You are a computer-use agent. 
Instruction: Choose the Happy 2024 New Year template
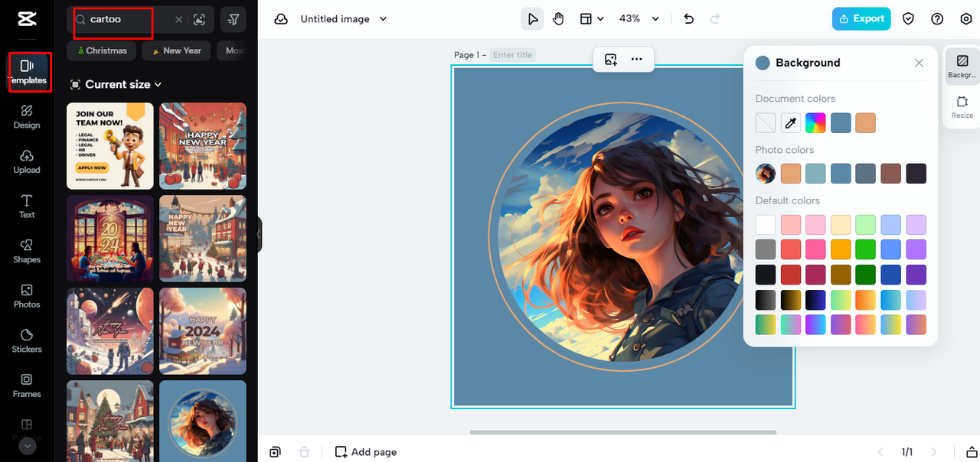coord(203,330)
